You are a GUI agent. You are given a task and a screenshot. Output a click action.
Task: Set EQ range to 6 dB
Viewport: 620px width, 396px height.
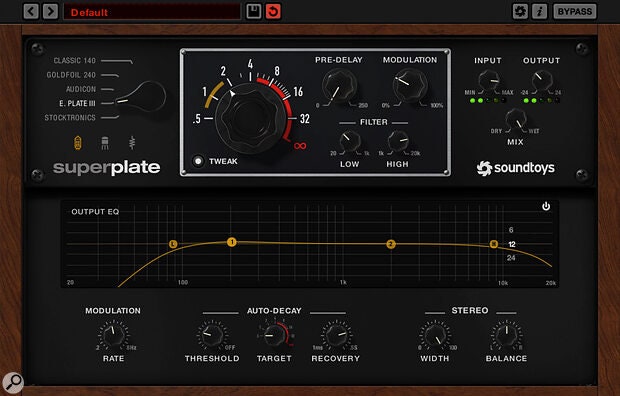[511, 230]
